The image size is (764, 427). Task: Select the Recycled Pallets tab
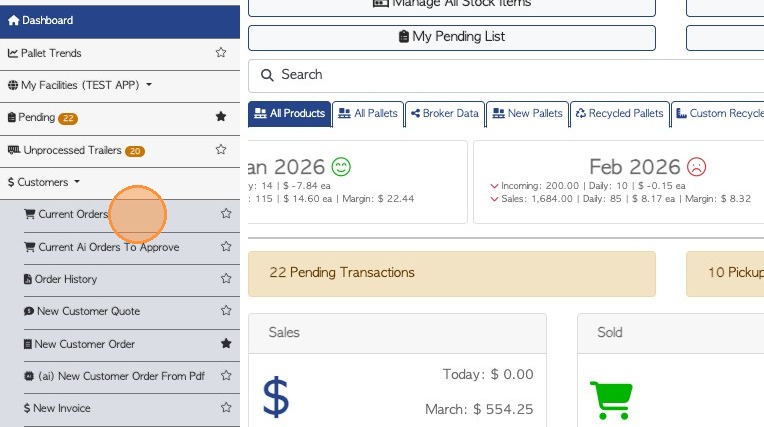(619, 114)
